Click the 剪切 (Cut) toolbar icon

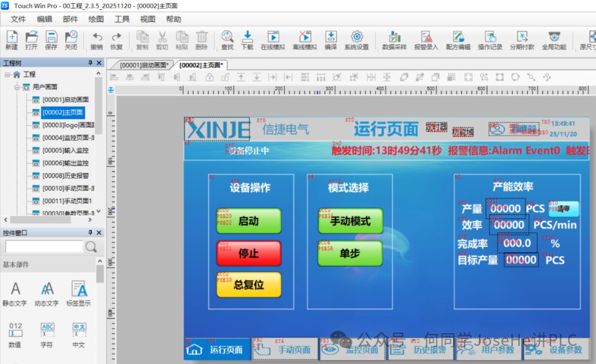tap(162, 40)
